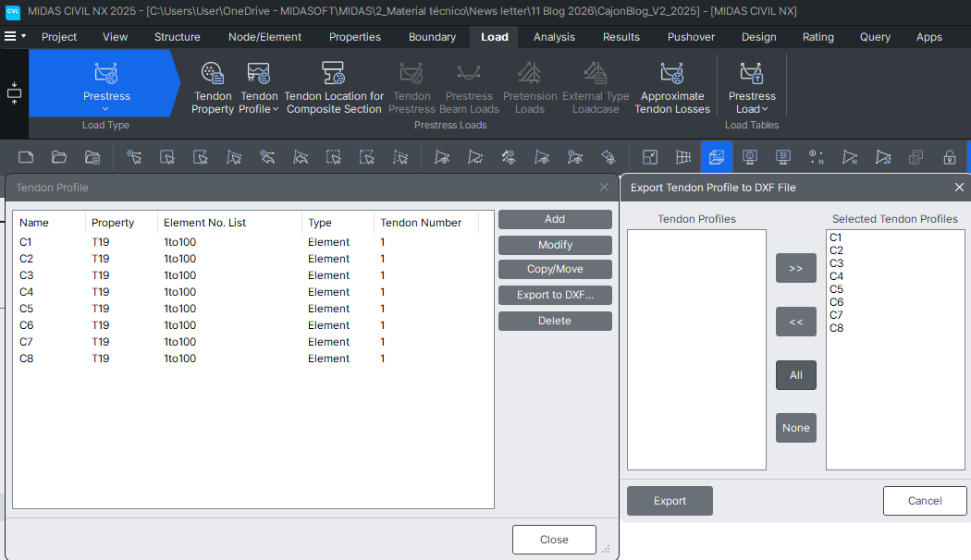Open the Properties ribbon tab
The height and width of the screenshot is (560, 971).
[355, 37]
